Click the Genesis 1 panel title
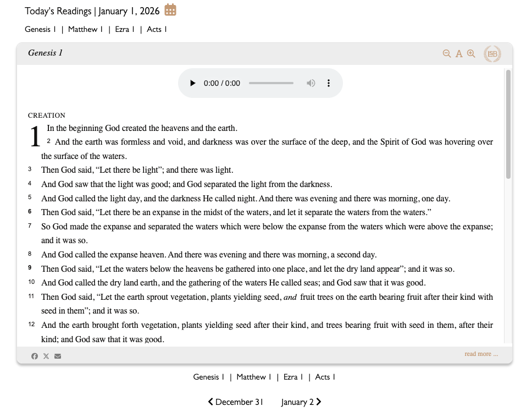The image size is (532, 417). (45, 53)
